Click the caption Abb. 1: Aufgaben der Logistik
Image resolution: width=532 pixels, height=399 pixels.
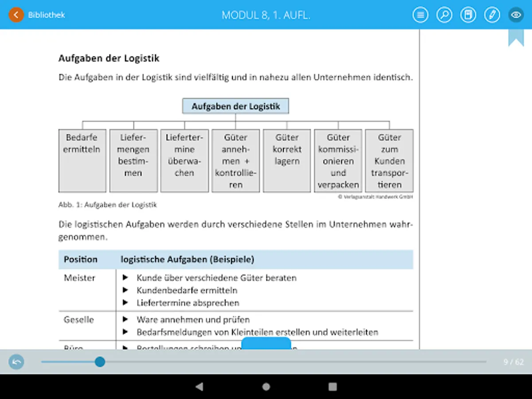pyautogui.click(x=108, y=205)
